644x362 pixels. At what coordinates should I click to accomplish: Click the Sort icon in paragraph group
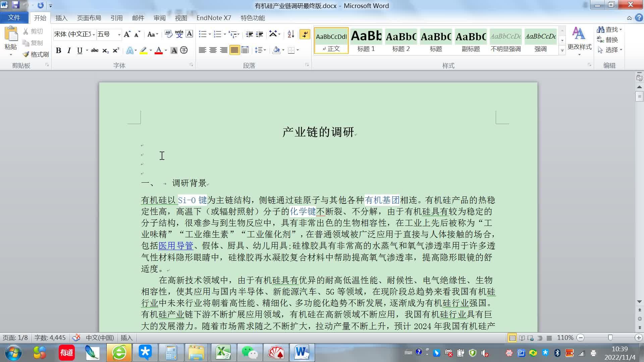click(290, 34)
